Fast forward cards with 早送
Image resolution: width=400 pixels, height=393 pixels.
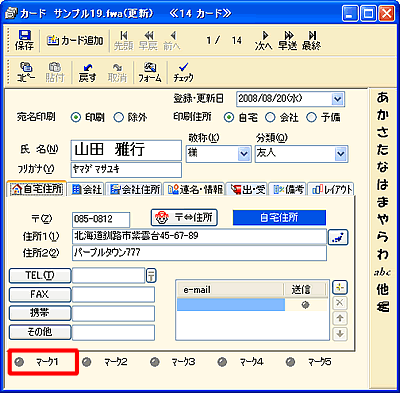(x=288, y=40)
